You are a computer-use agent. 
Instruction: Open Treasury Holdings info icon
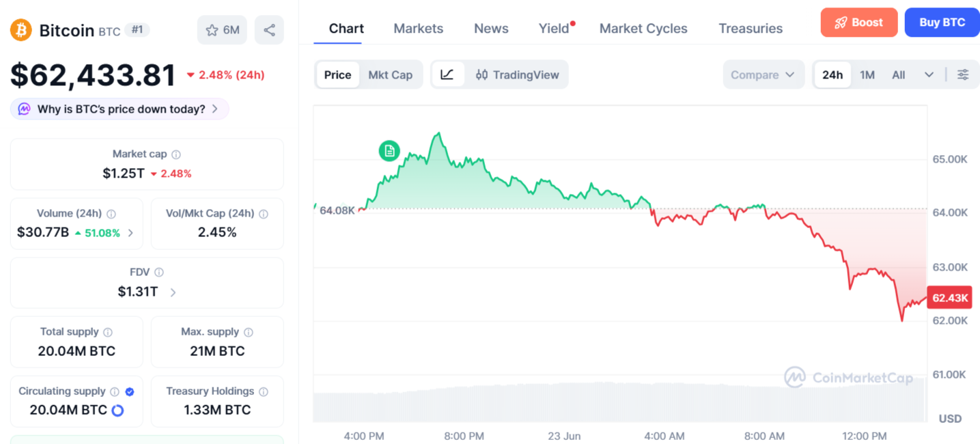pos(264,391)
